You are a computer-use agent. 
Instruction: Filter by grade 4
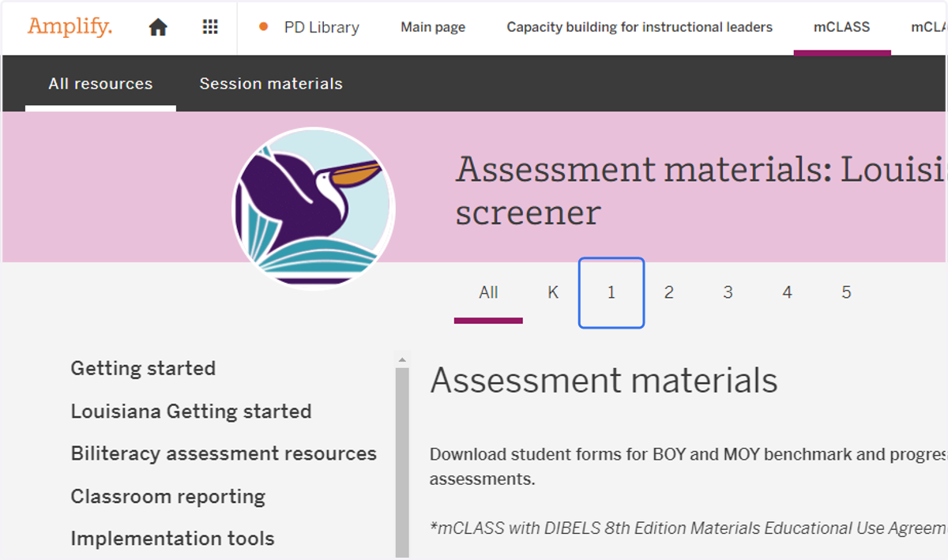pyautogui.click(x=787, y=293)
